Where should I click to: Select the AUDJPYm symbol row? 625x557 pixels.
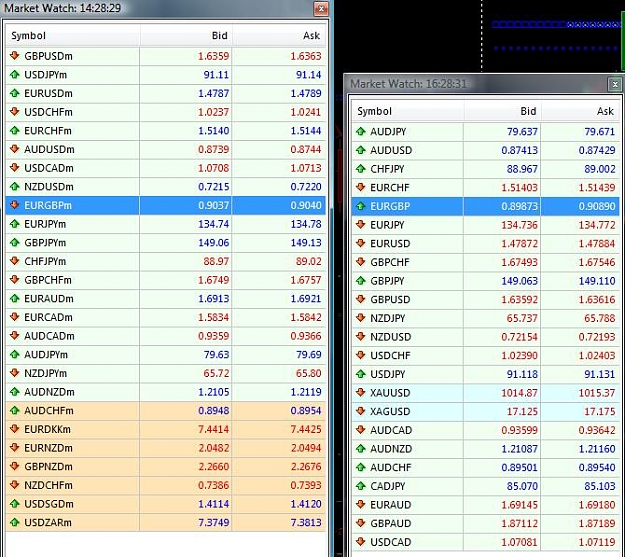click(x=166, y=354)
